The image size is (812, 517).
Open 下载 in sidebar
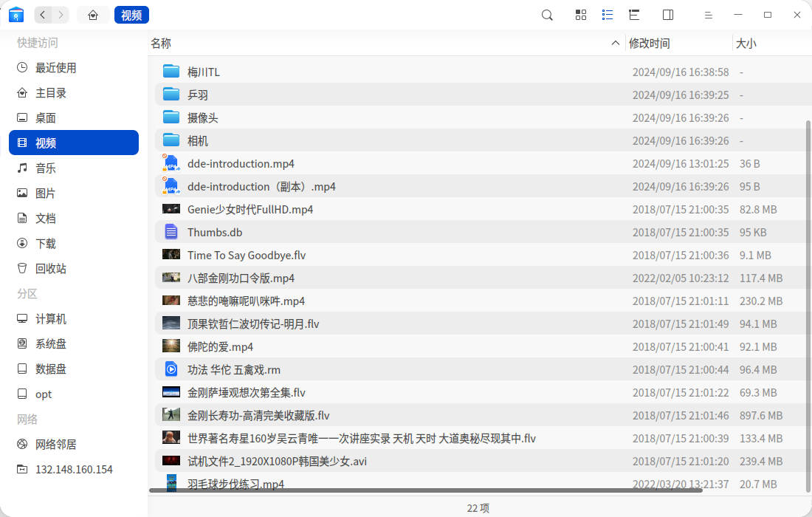74,244
